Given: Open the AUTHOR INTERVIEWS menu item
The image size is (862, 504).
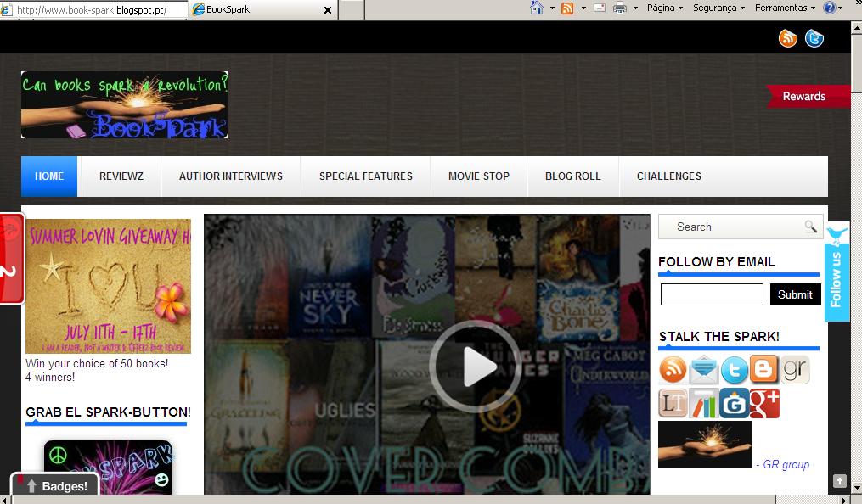Looking at the screenshot, I should click(231, 176).
